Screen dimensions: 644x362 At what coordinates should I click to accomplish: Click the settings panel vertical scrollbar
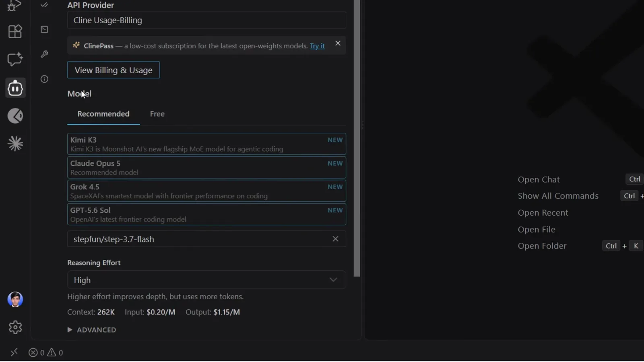click(x=357, y=138)
